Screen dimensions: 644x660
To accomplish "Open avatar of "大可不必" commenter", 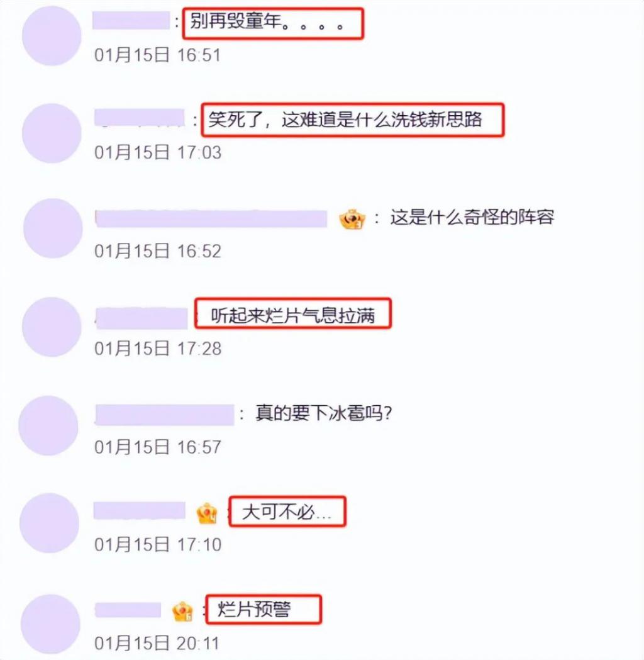I will (50, 523).
